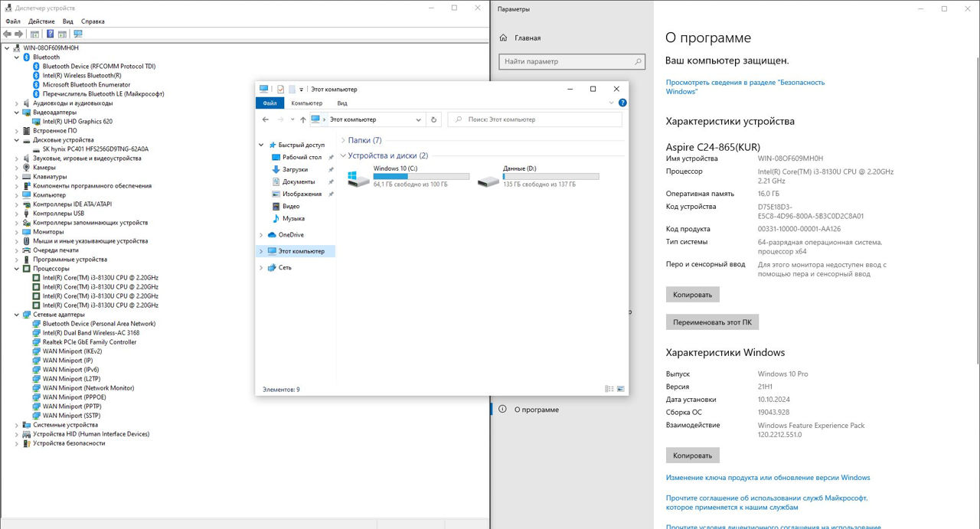Image resolution: width=980 pixels, height=529 pixels.
Task: Click the Explorer up-one-level arrow
Action: pos(303,119)
